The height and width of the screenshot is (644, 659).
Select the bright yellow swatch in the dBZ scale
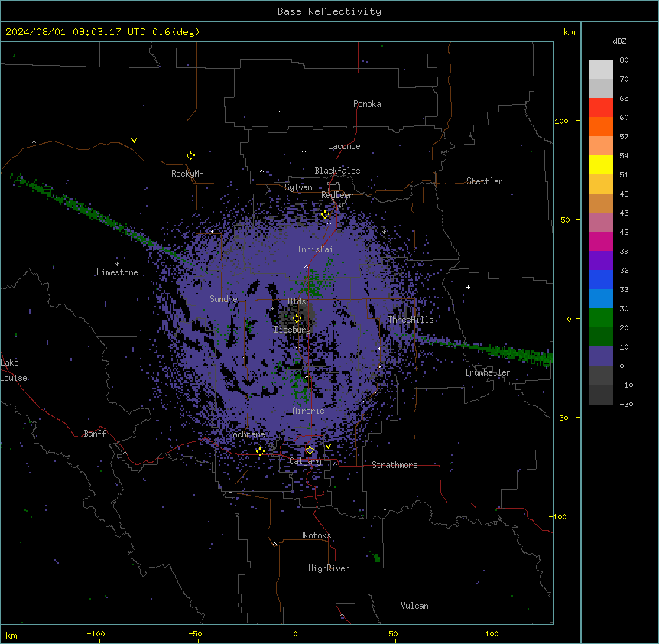tap(601, 164)
